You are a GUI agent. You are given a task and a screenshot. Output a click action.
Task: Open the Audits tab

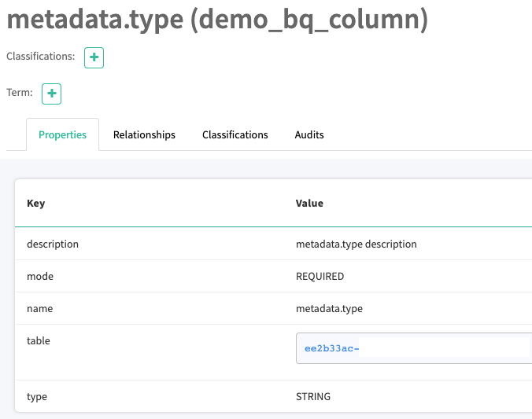(309, 134)
